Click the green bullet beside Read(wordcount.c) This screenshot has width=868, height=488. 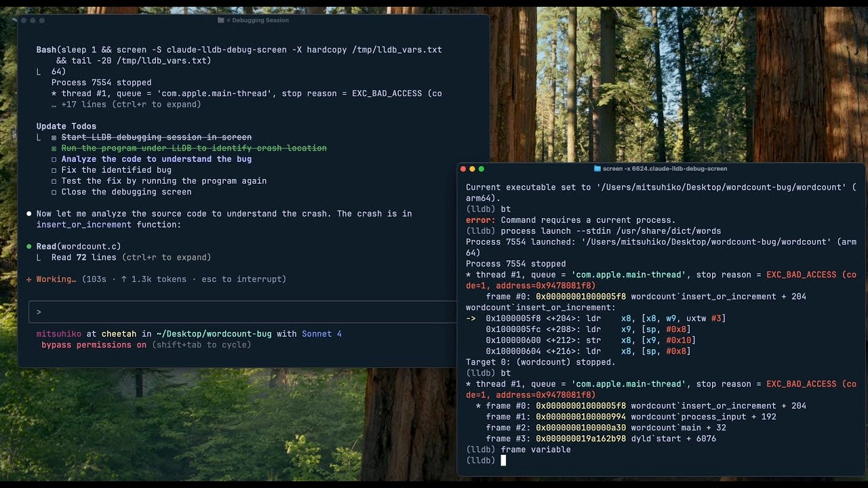click(29, 247)
